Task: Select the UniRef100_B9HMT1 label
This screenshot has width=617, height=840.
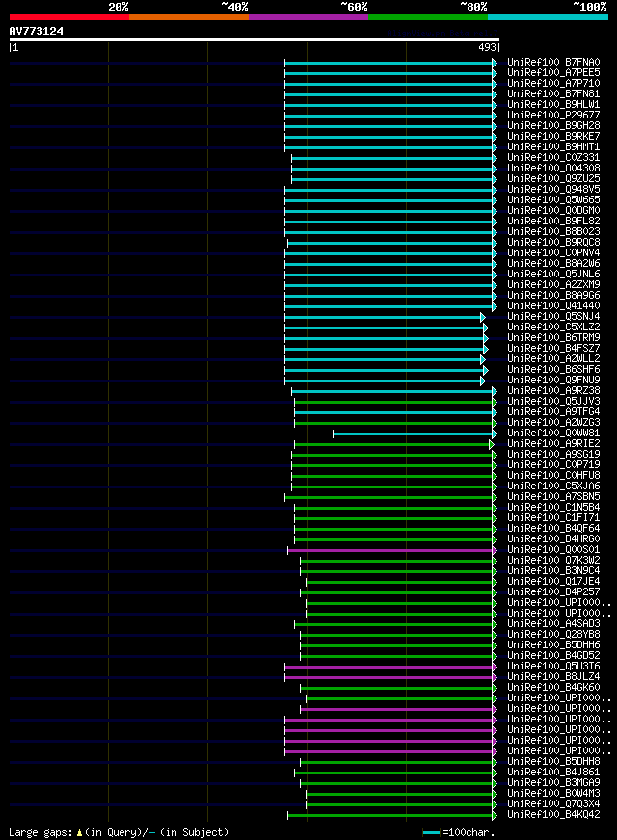Action: (553, 146)
